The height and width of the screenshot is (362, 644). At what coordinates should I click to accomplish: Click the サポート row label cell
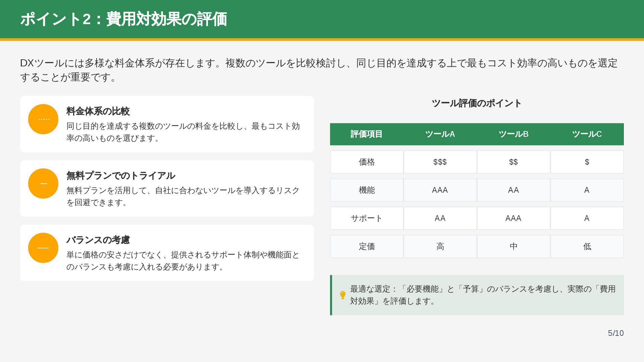pyautogui.click(x=367, y=219)
